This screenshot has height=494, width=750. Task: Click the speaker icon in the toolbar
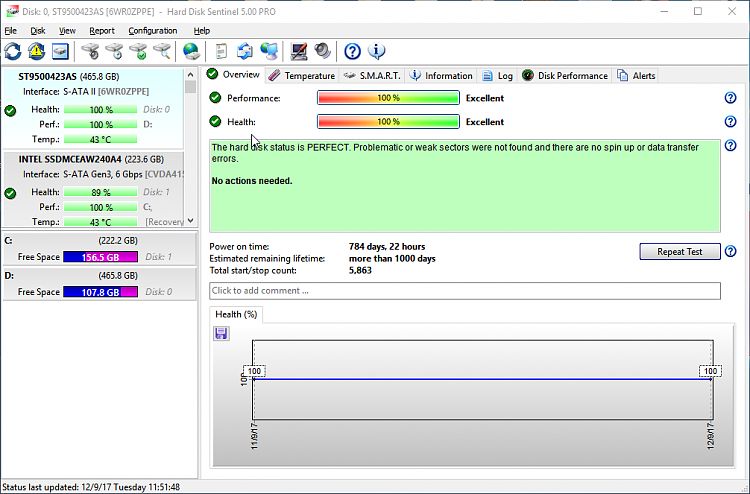coord(322,51)
